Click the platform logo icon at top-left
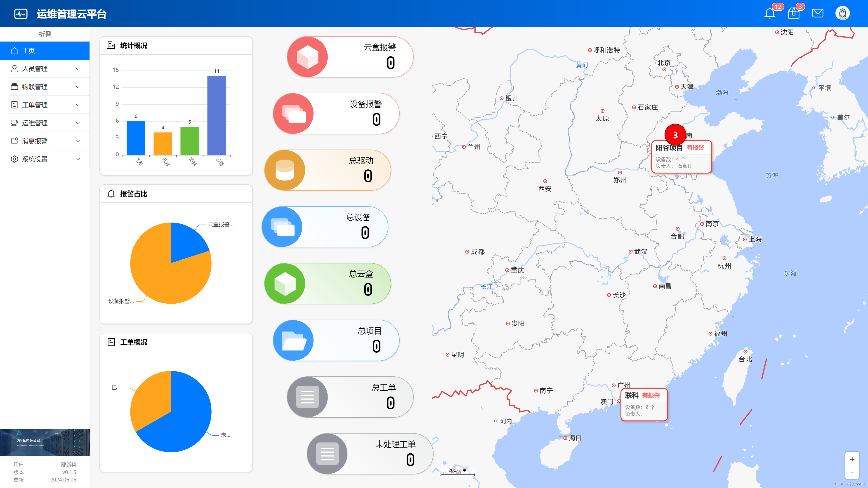The width and height of the screenshot is (868, 488). (x=21, y=14)
